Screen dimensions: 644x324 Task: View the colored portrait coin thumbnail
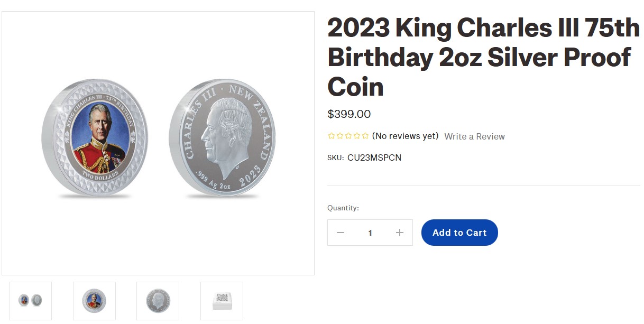coord(94,301)
